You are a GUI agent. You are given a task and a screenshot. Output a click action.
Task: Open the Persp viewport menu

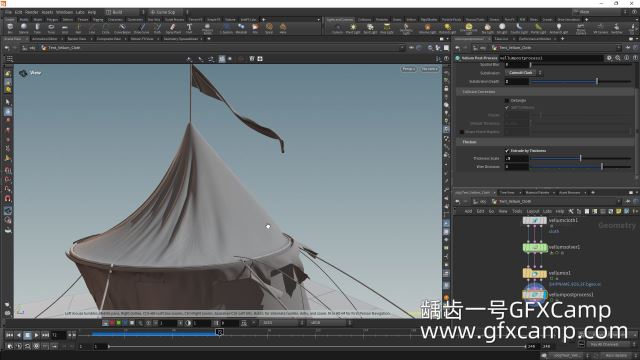pos(409,69)
